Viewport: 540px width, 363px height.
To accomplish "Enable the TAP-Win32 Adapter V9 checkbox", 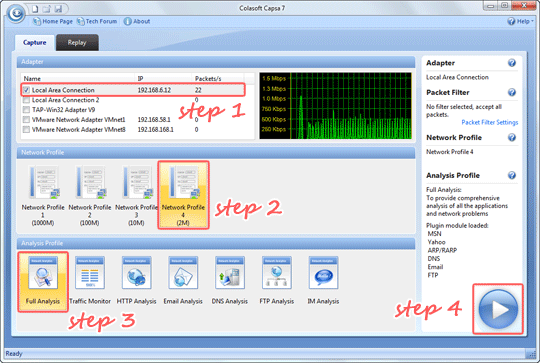I will pos(26,110).
